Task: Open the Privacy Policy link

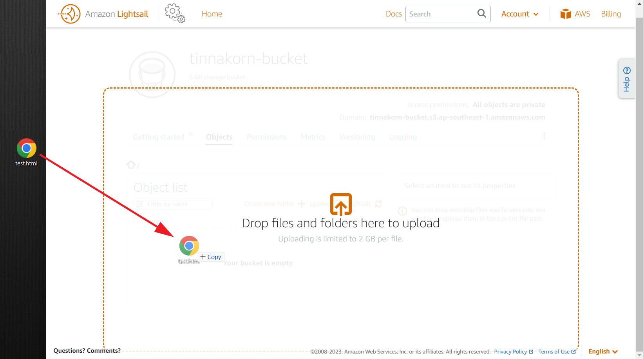Action: coord(514,352)
